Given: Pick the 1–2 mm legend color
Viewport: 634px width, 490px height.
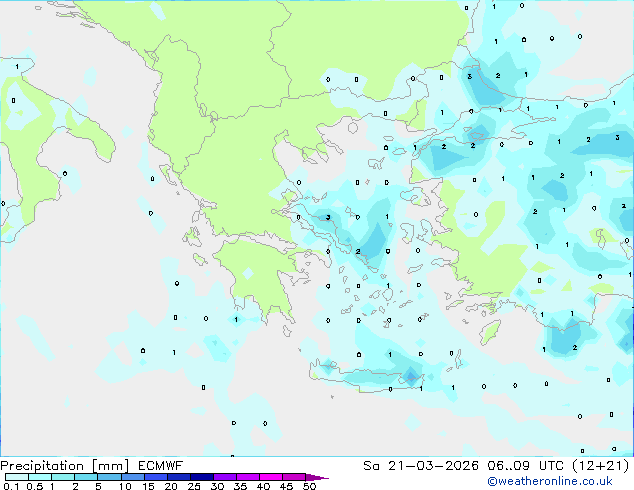Looking at the screenshot, I should pyautogui.click(x=63, y=477).
